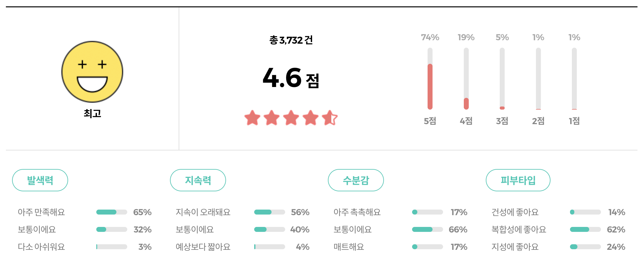The image size is (644, 265).
Task: Open the 발색력 category filter
Action: (40, 180)
